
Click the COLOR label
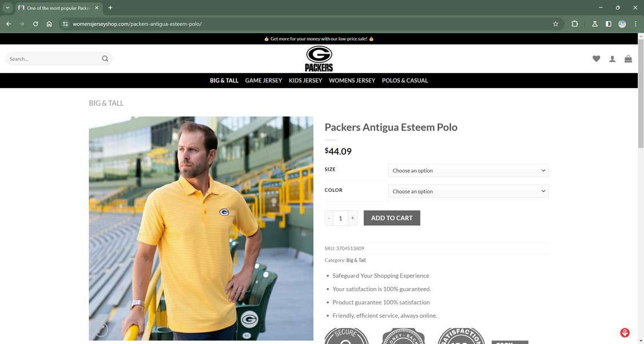click(x=333, y=190)
